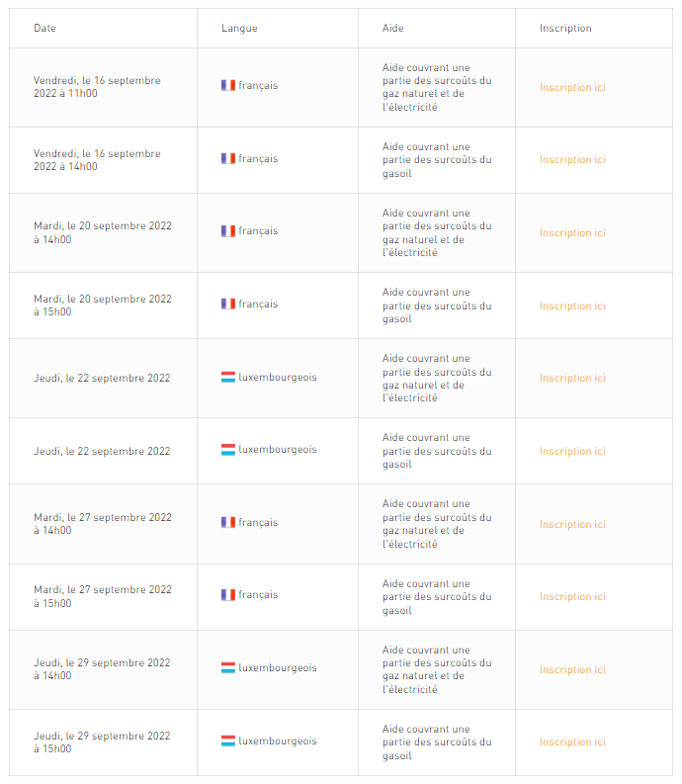
Task: Follow Inscription ici for 29 septembre 14h00
Action: [572, 670]
